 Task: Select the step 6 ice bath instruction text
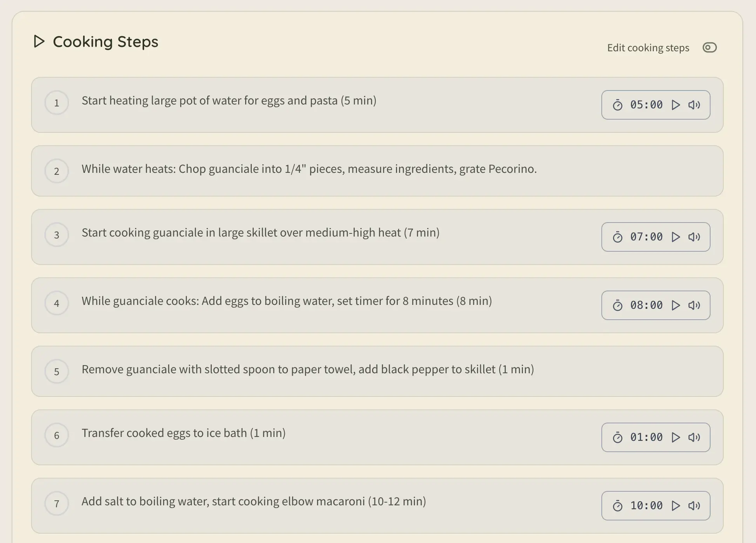183,433
